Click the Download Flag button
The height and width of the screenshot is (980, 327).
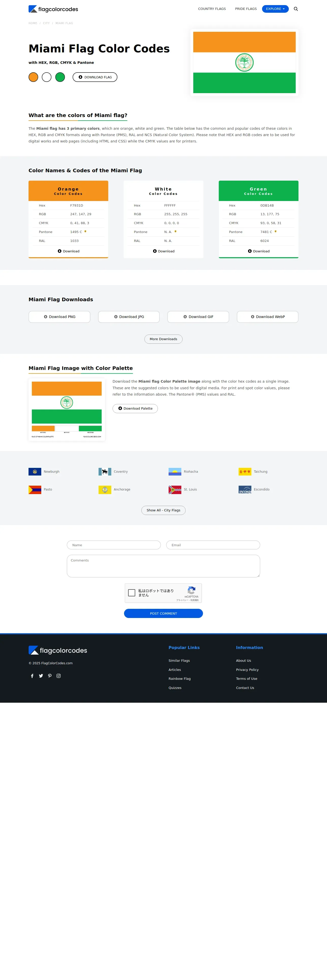pos(95,77)
